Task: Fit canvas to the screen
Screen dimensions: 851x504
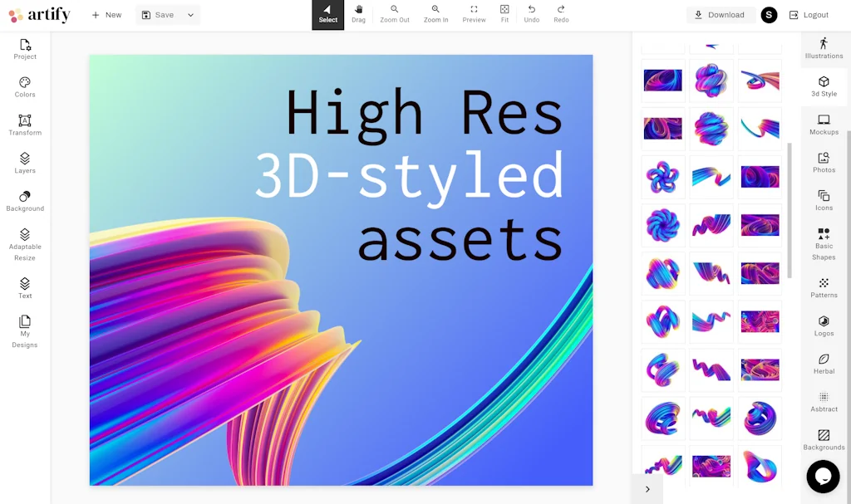Action: pyautogui.click(x=504, y=14)
